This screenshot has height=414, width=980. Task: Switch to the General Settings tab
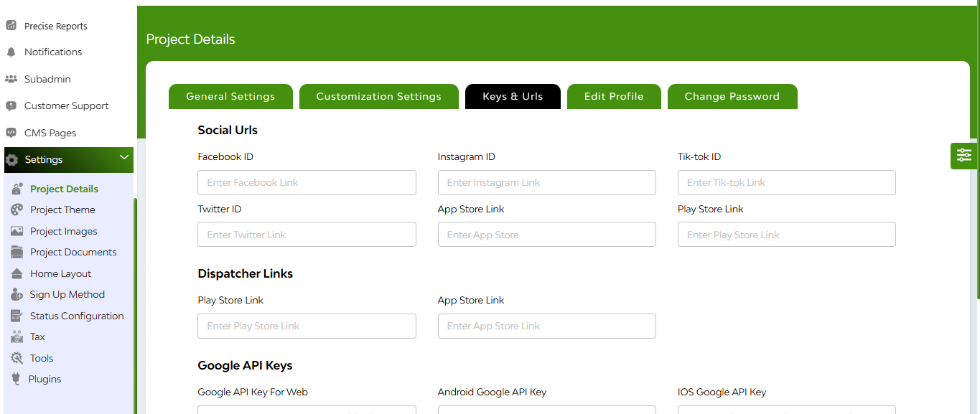(x=230, y=97)
